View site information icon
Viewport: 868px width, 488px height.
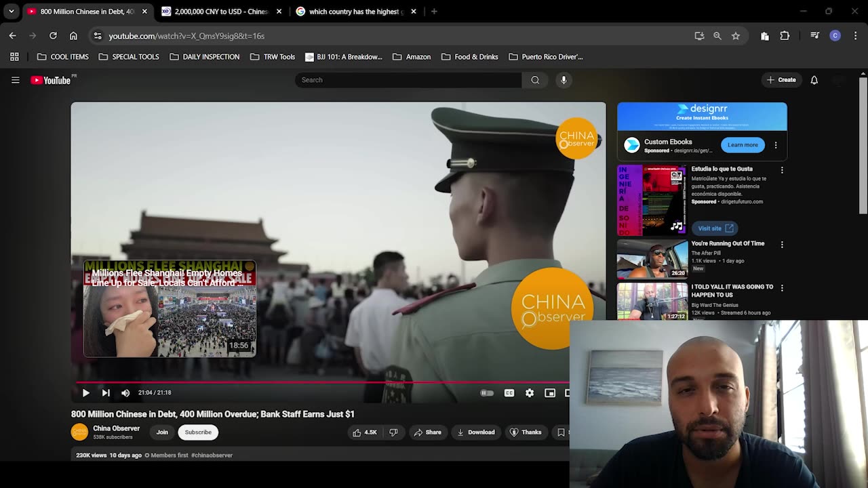click(x=97, y=36)
